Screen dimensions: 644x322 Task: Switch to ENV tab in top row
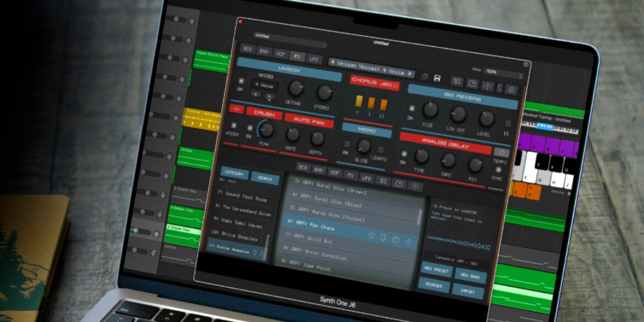point(264,51)
